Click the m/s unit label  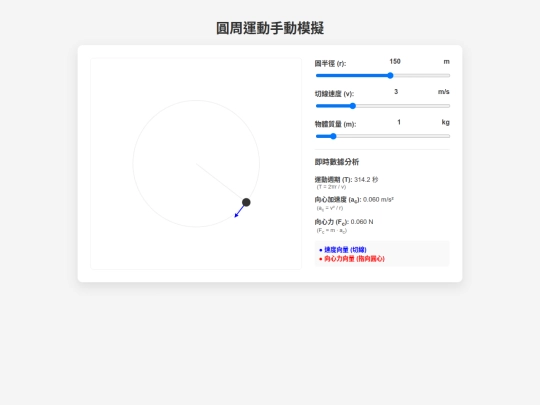(444, 92)
